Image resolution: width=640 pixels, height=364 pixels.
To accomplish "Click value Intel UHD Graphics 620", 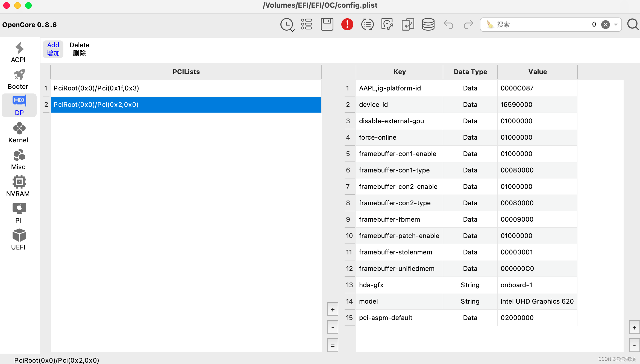I will click(x=538, y=301).
